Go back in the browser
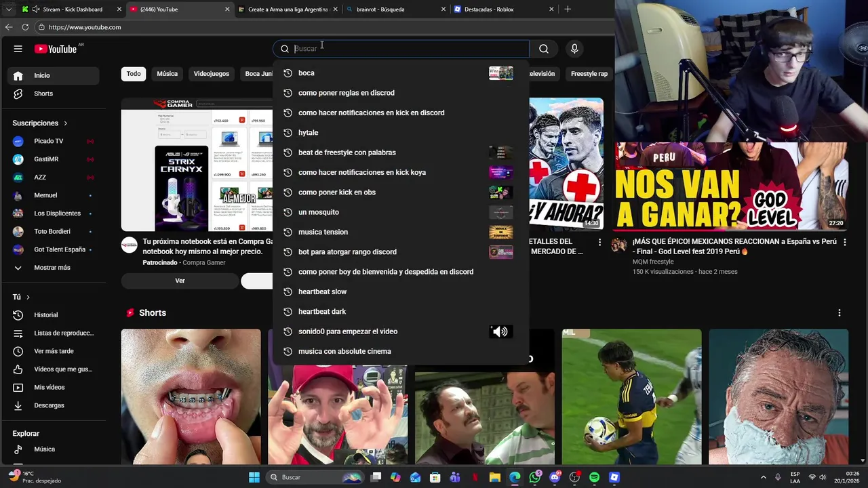868x488 pixels. click(9, 27)
